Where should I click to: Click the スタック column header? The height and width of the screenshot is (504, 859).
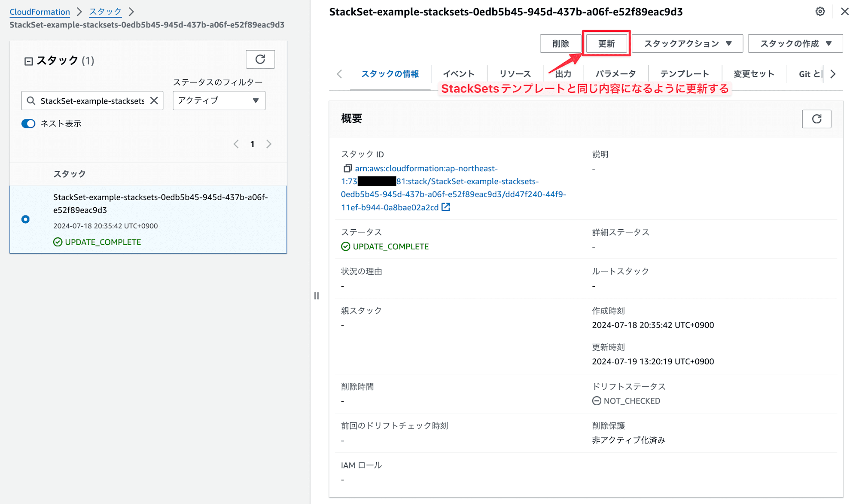70,174
